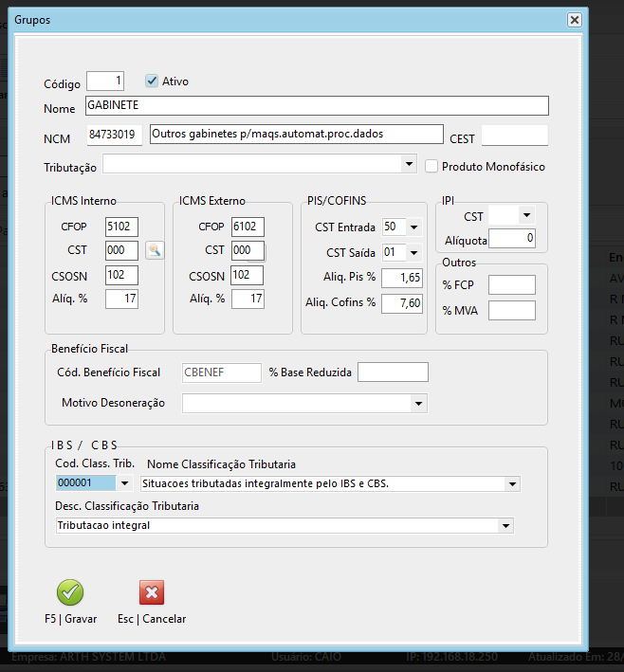Expand the CST Saída dropdown
The image size is (624, 672).
pyautogui.click(x=414, y=252)
